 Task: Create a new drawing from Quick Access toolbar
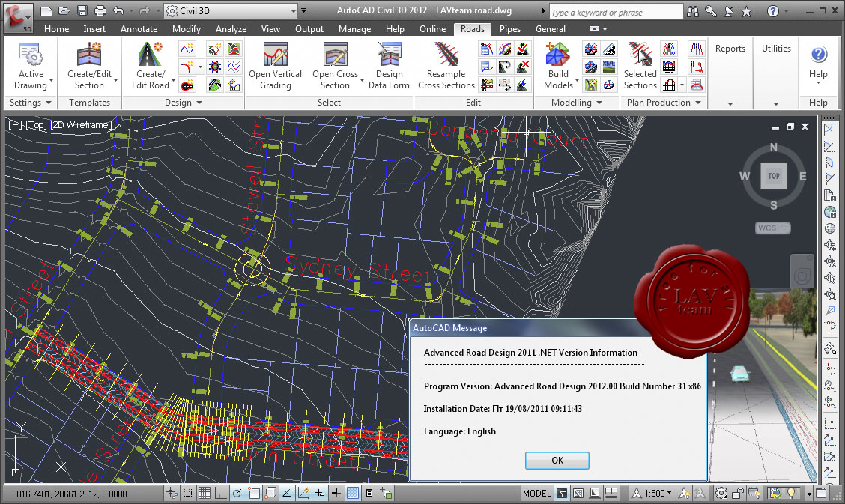point(46,10)
